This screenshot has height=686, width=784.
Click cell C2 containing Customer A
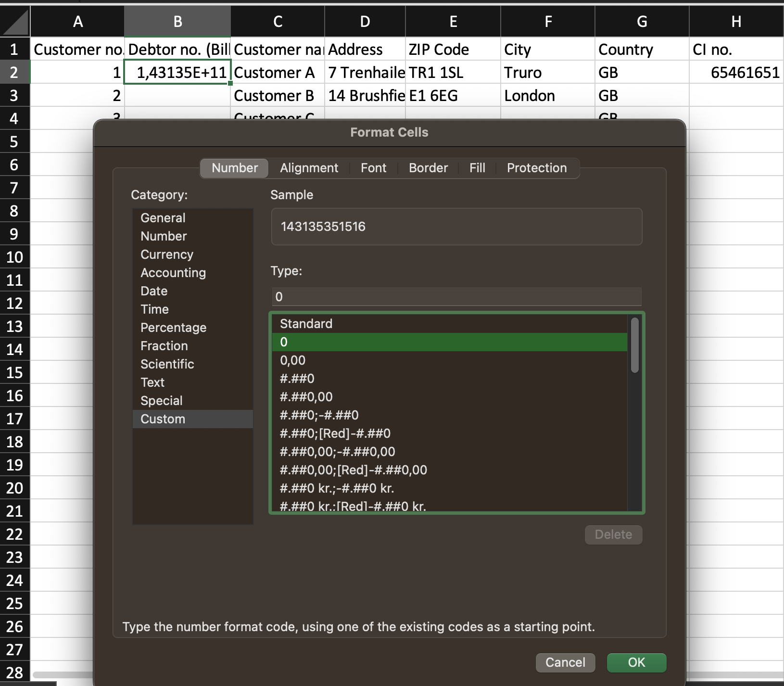point(277,73)
